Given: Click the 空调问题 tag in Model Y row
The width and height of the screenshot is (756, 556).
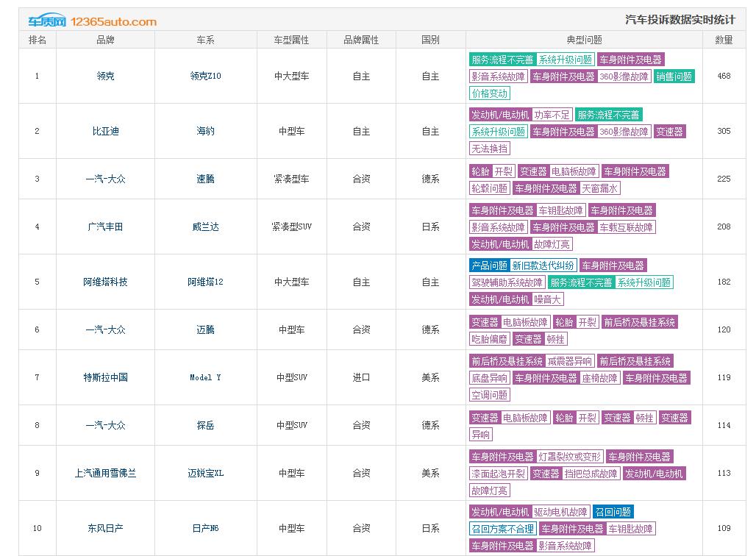Looking at the screenshot, I should click(489, 395).
